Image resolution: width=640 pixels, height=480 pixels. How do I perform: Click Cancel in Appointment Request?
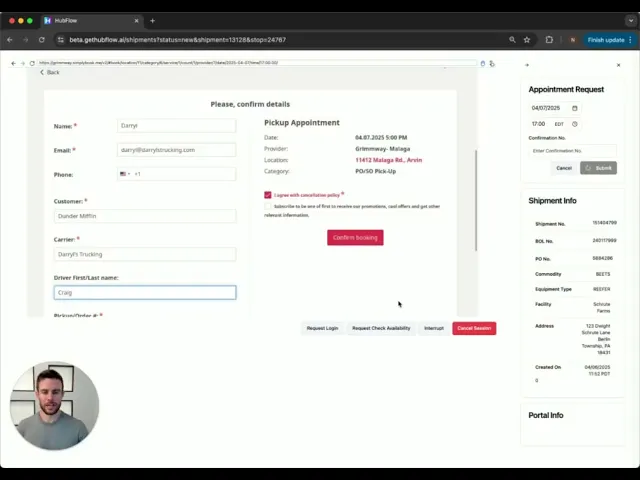coord(564,168)
